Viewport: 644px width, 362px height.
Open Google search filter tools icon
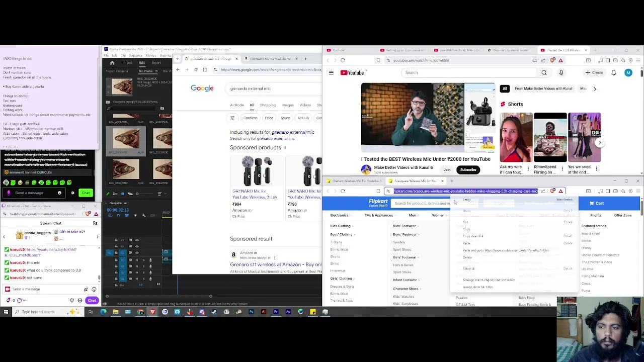tap(232, 118)
